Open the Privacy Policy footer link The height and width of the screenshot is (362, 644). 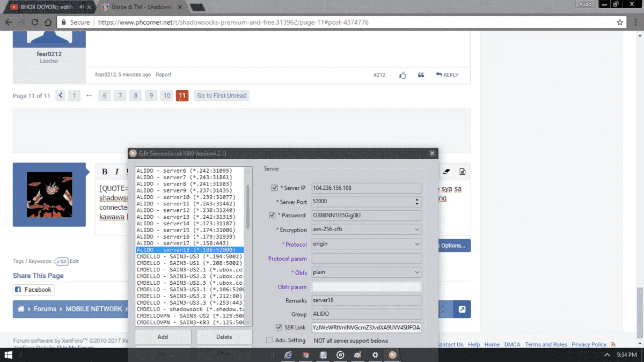(x=589, y=344)
